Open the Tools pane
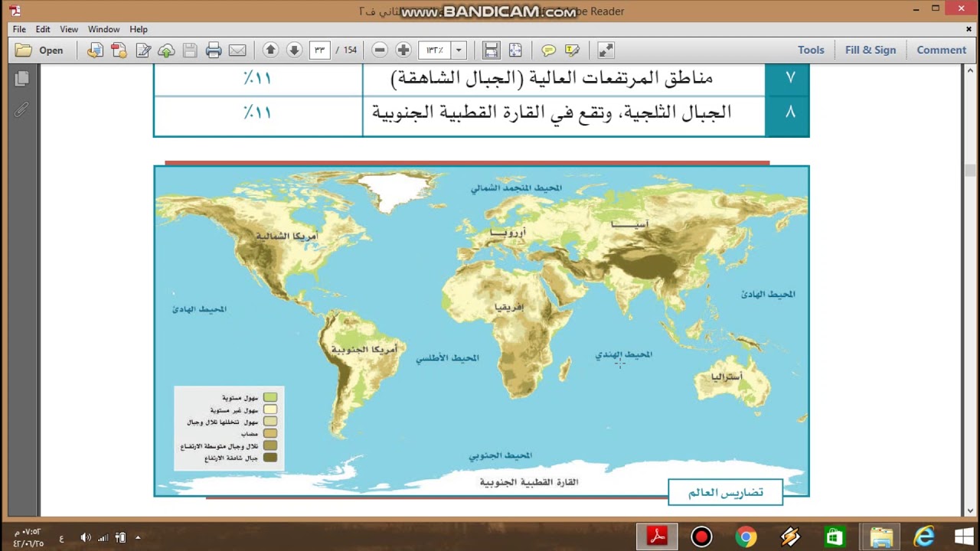 point(811,51)
